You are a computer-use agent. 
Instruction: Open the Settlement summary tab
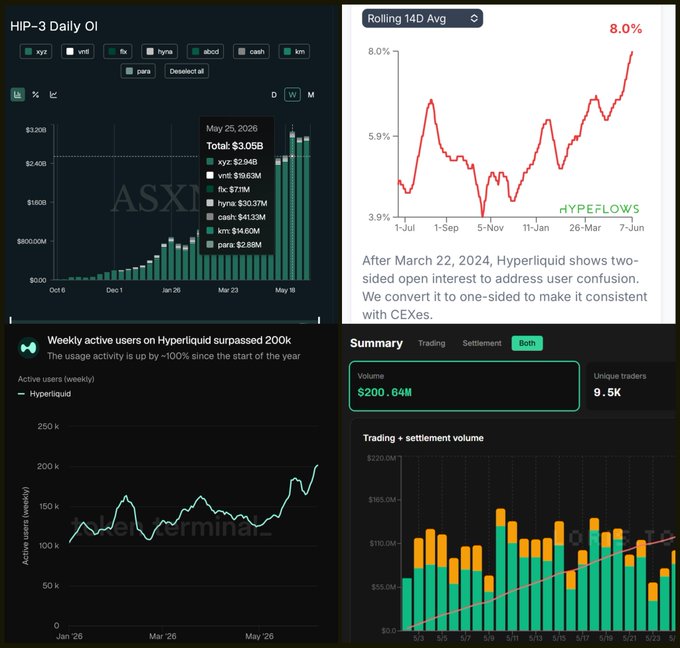pyautogui.click(x=482, y=343)
